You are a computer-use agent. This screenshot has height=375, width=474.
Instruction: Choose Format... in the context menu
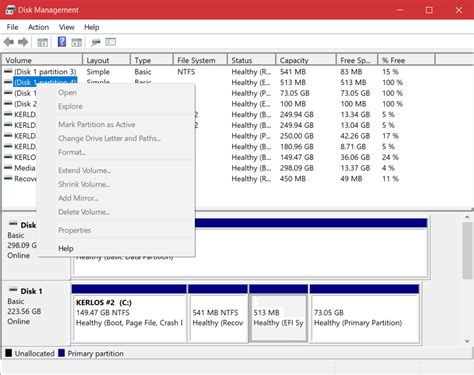115,152
